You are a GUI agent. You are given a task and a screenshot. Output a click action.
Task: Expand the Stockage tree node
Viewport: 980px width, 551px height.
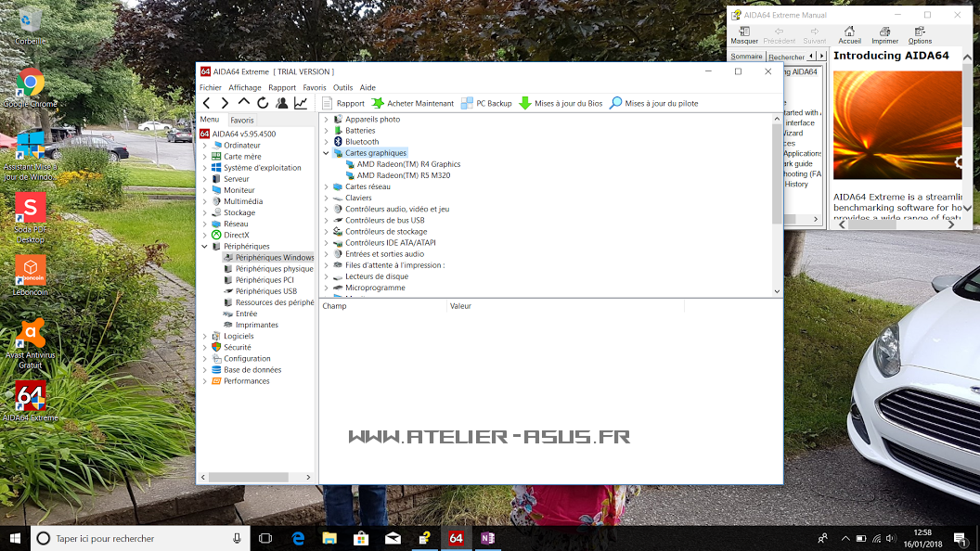[204, 212]
